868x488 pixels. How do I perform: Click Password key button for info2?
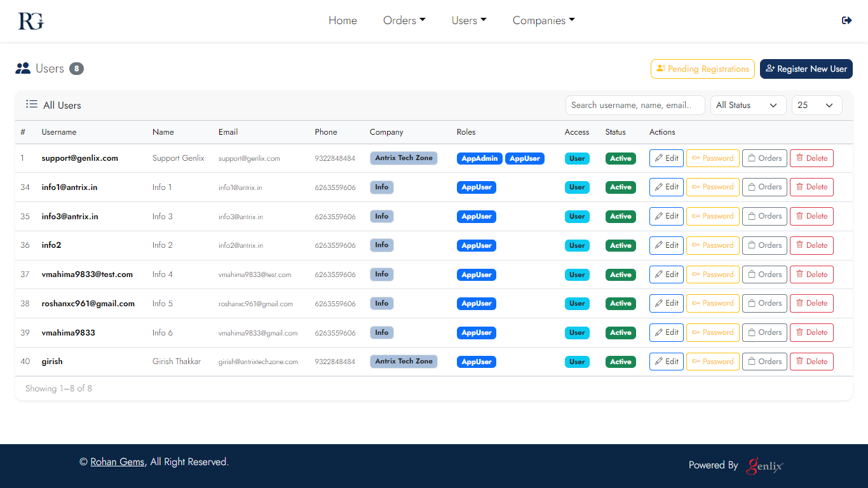(x=712, y=245)
